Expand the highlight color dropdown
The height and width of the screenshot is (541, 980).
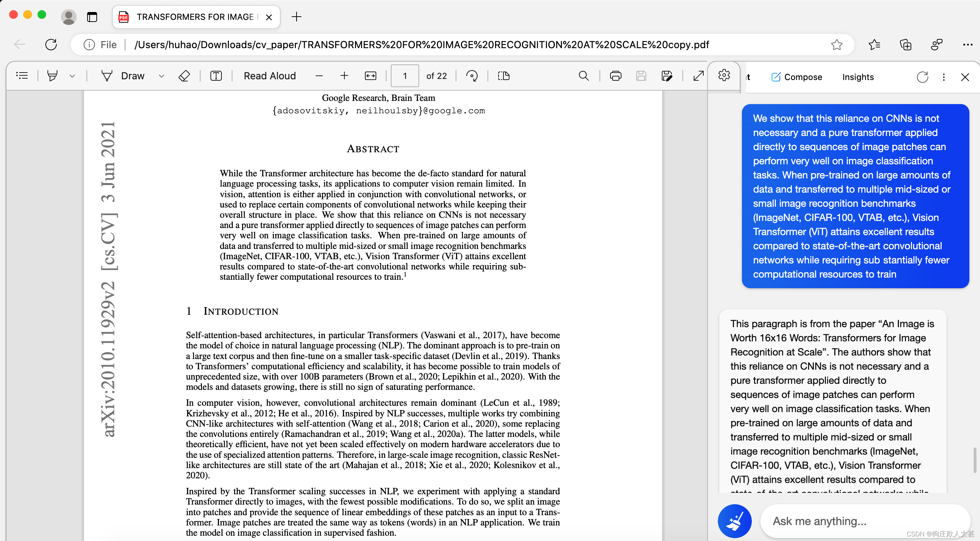pyautogui.click(x=72, y=76)
